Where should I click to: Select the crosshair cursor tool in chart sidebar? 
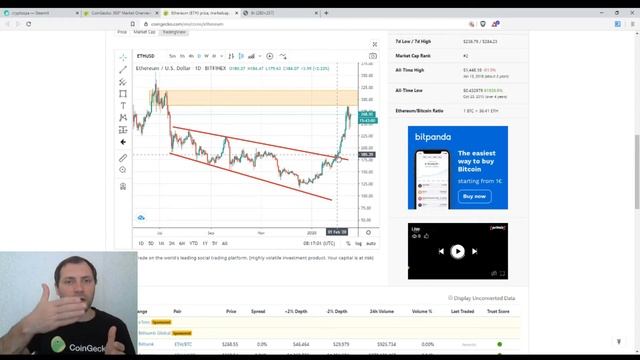[123, 57]
